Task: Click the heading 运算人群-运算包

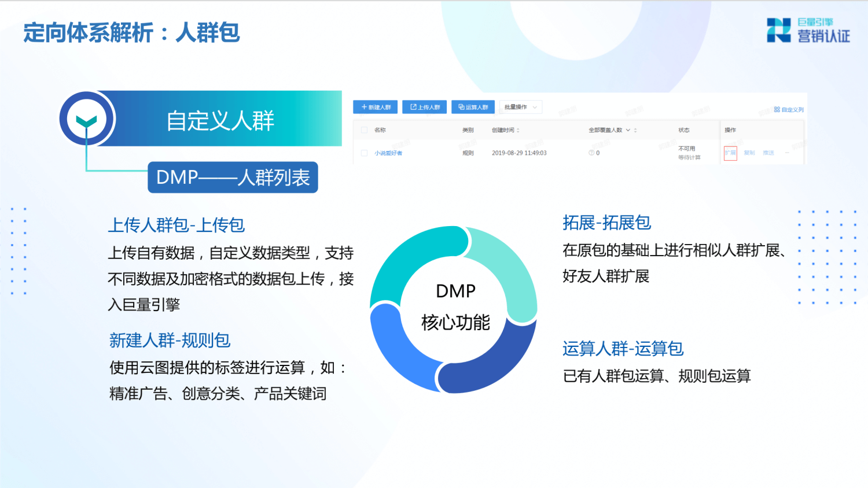Action: click(x=623, y=349)
